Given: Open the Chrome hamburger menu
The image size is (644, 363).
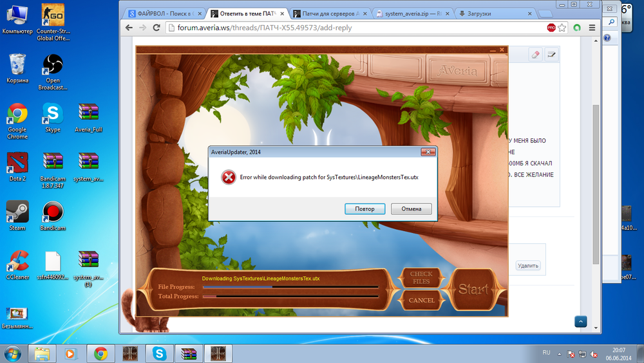Looking at the screenshot, I should [592, 28].
